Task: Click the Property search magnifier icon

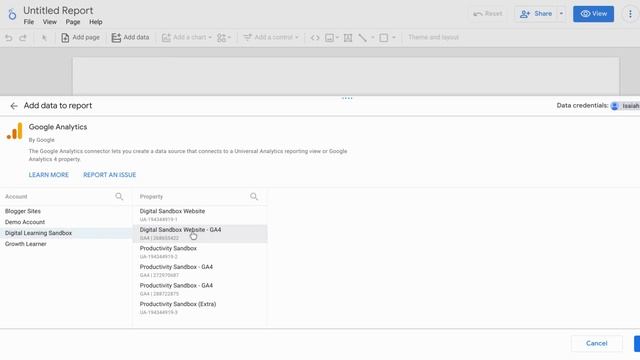Action: [x=254, y=197]
